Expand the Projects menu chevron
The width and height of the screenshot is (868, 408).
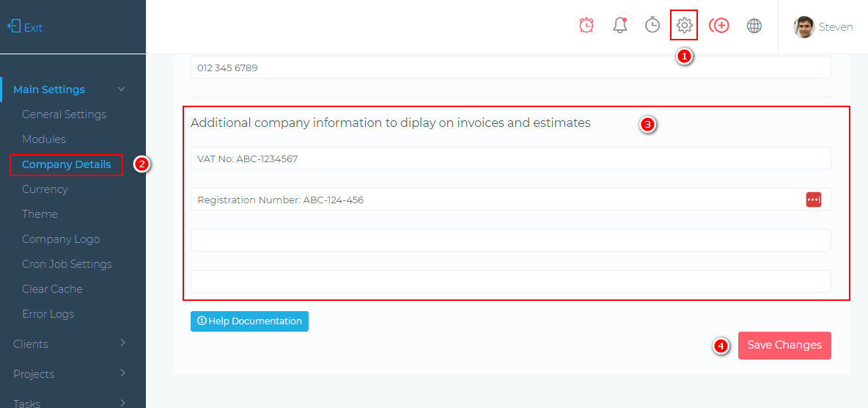122,373
